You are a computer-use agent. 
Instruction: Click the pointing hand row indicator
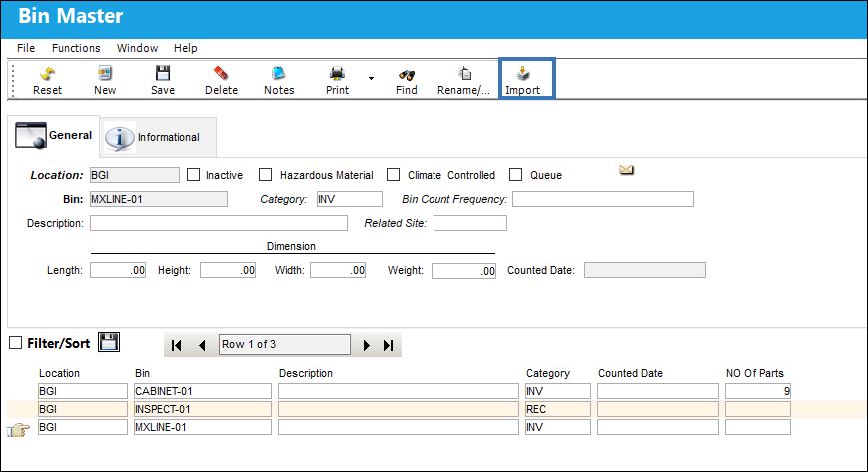pyautogui.click(x=18, y=430)
